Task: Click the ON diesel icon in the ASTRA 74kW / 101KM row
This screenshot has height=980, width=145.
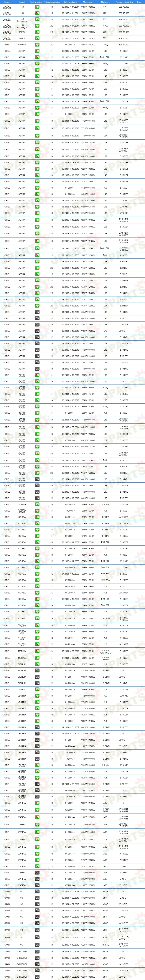Action: click(37, 369)
